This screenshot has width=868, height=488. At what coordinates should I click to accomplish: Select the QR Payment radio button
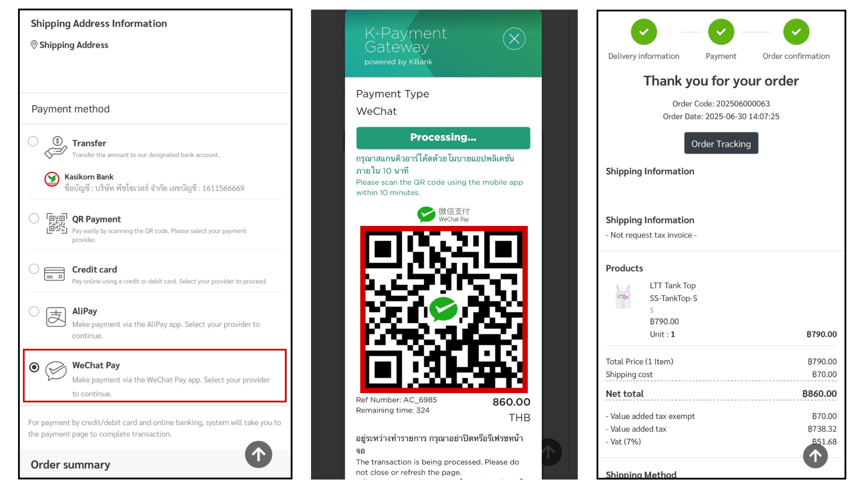tap(34, 219)
